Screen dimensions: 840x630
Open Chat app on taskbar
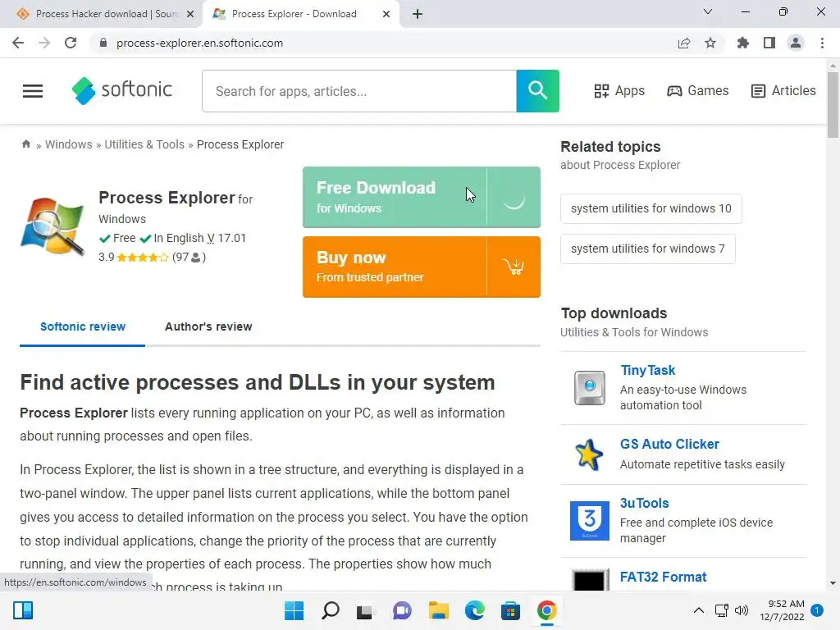point(402,610)
